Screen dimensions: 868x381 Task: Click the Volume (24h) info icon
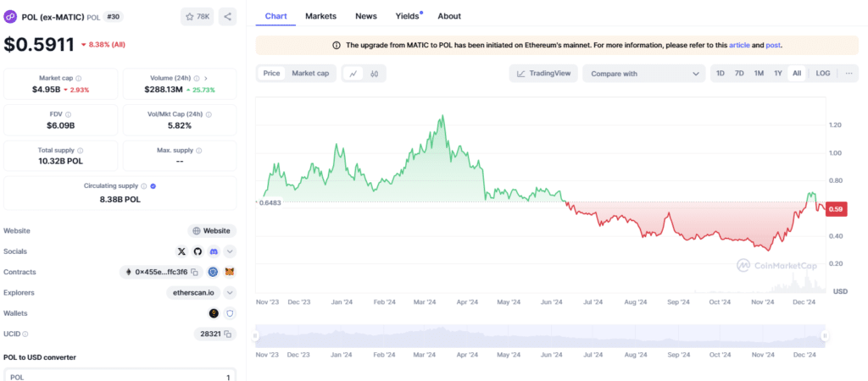(x=196, y=79)
